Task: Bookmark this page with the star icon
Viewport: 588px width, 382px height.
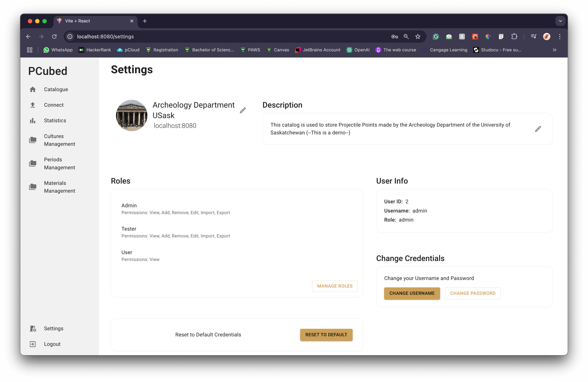Action: tap(417, 37)
